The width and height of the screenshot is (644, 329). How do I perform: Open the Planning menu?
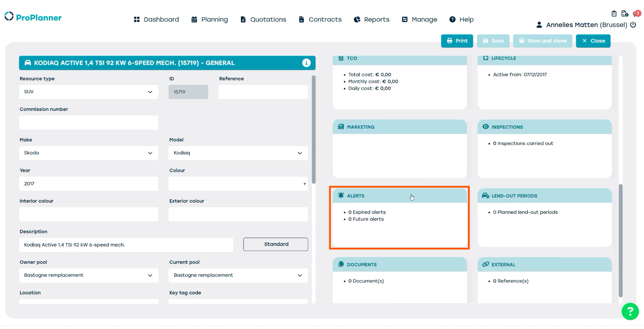point(209,19)
